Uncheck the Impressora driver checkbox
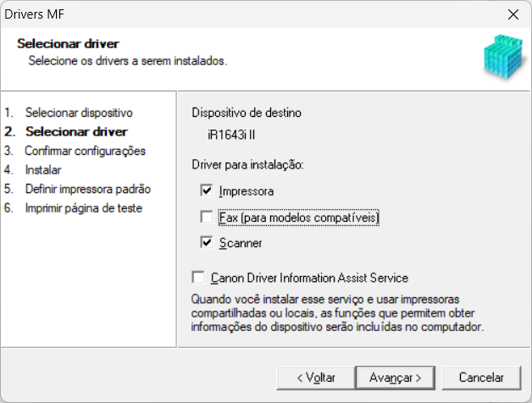 tap(207, 191)
